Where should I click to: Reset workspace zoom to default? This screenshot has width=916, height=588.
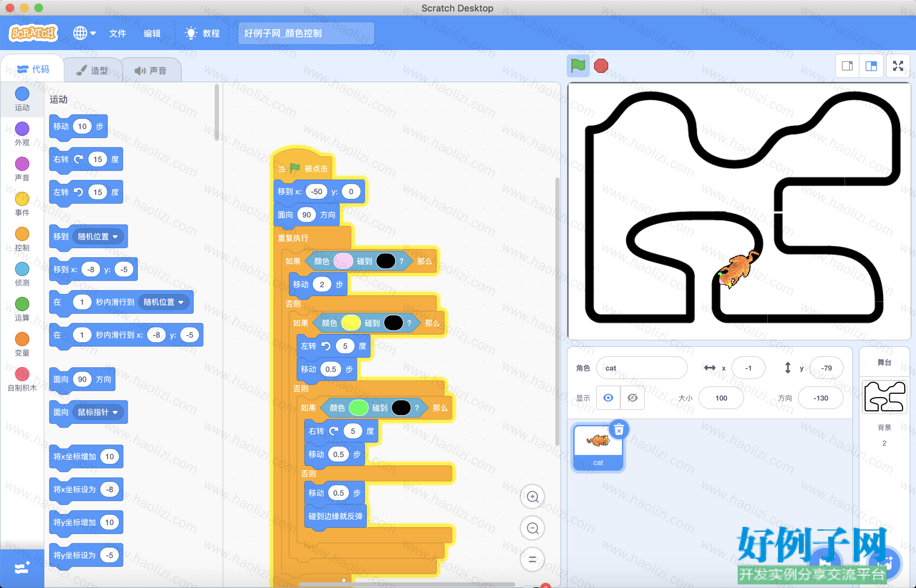pos(532,559)
